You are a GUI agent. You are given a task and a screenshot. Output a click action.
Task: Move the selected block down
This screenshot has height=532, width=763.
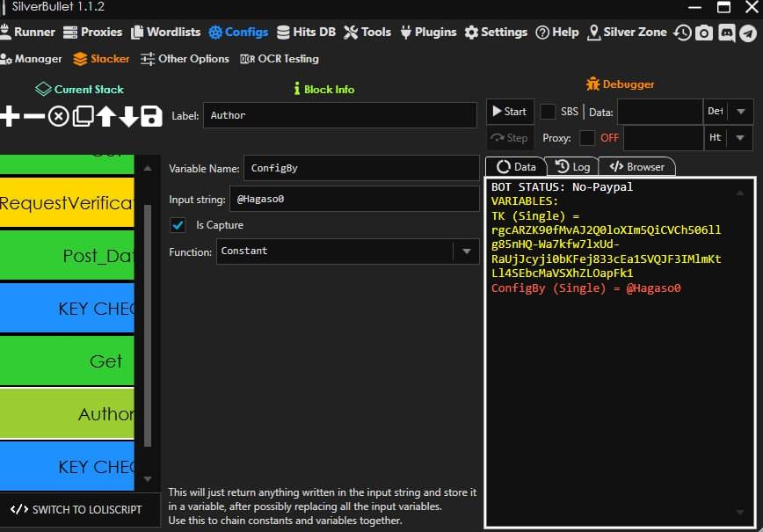point(128,116)
